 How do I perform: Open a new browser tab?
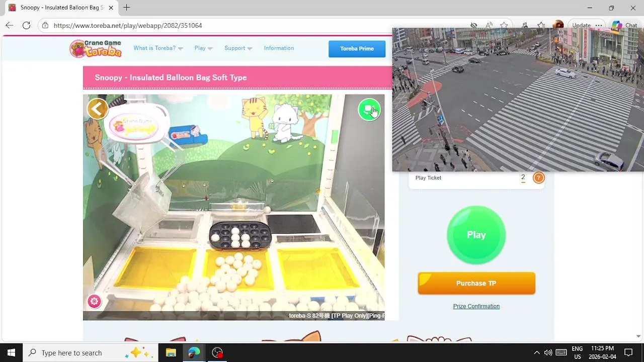click(x=127, y=8)
